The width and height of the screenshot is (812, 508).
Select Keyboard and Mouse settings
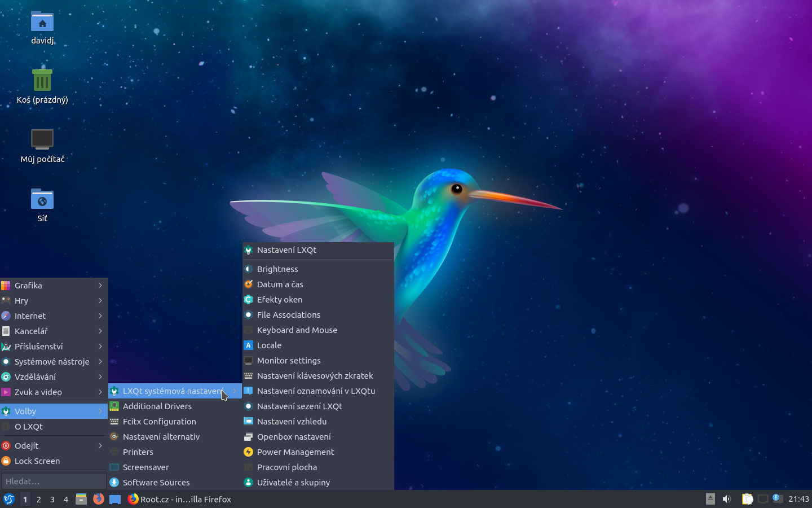(297, 330)
